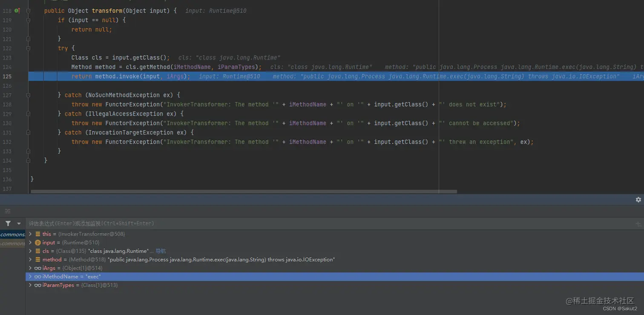Viewport: 644px width, 315px height.
Task: Select 'this = {InvokerTransformer@508}' row
Action: (x=335, y=234)
